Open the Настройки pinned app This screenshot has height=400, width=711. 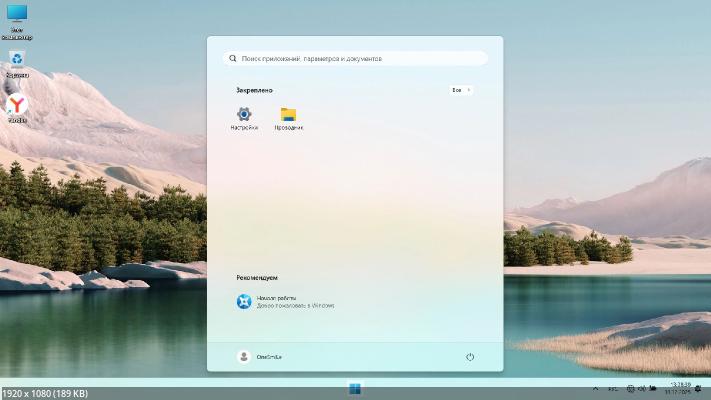click(244, 118)
